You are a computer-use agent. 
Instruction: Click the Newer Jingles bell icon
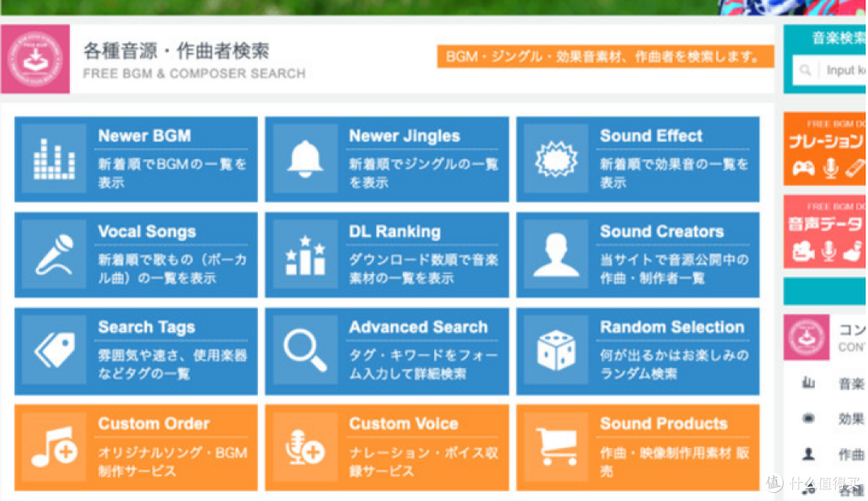click(305, 159)
